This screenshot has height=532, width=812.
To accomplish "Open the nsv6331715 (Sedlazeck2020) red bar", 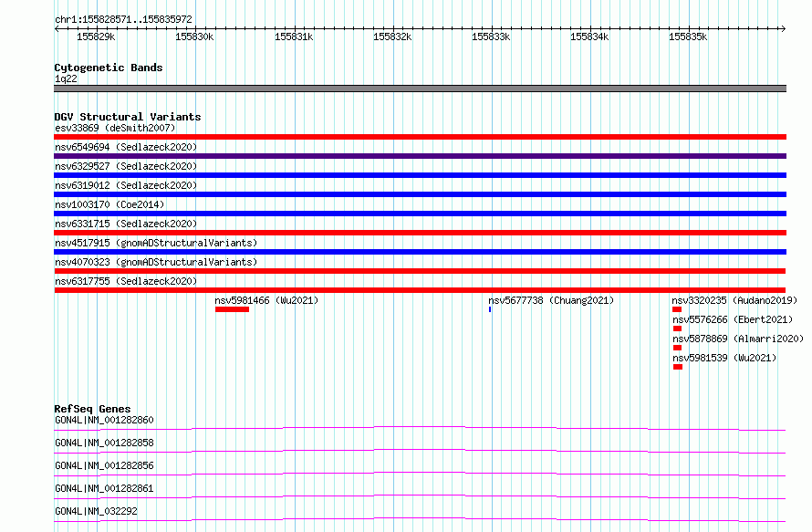I will point(420,233).
